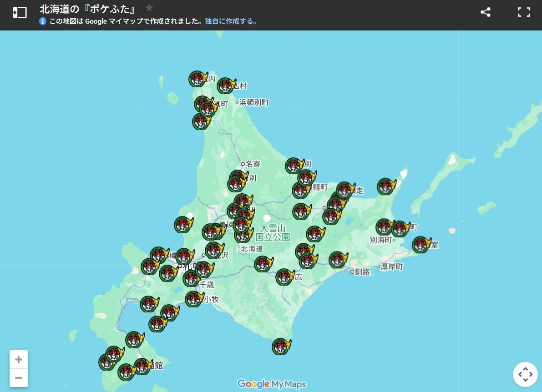Star this Hokkaido ポケふた map
Image resolution: width=542 pixels, height=392 pixels.
tap(149, 8)
